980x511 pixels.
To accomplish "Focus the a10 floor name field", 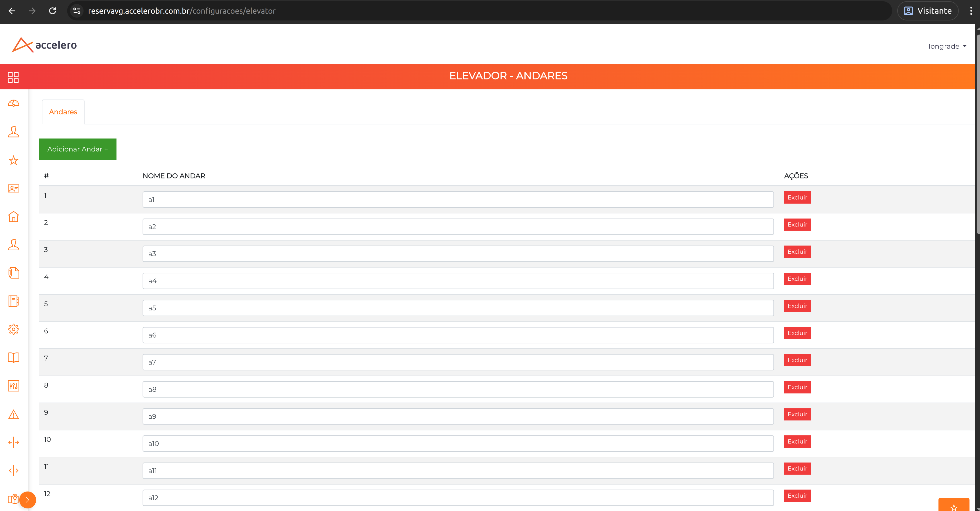I will pyautogui.click(x=458, y=444).
